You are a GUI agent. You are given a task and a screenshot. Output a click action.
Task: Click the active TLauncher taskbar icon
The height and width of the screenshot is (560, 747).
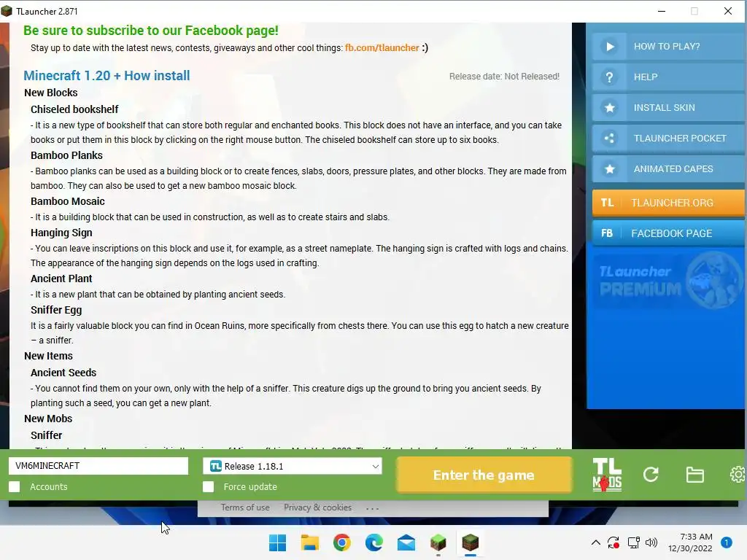point(471,542)
